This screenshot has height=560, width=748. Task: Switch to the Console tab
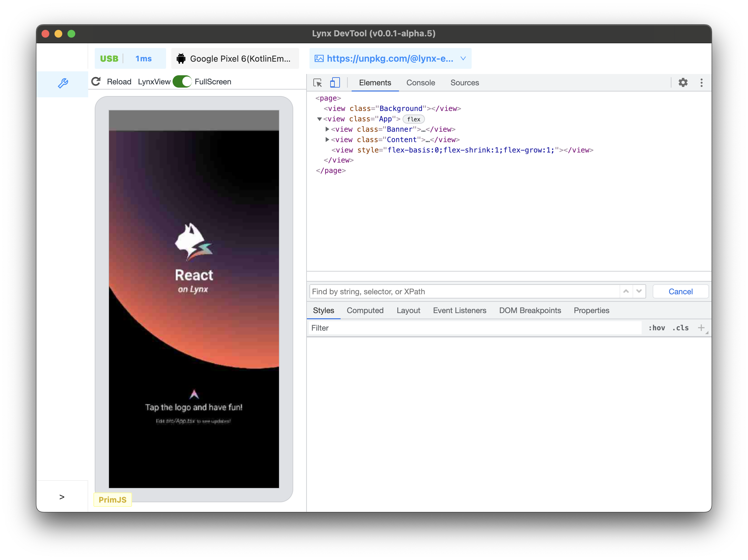point(420,82)
